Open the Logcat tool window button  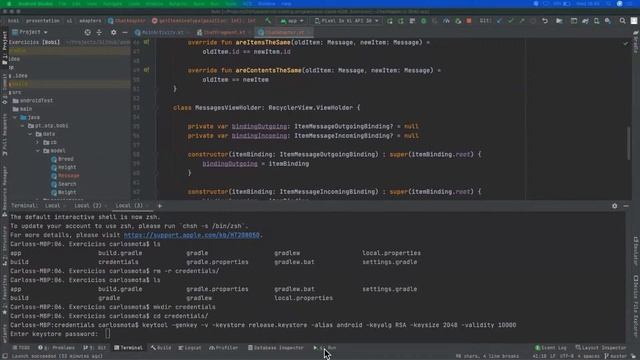coord(190,348)
